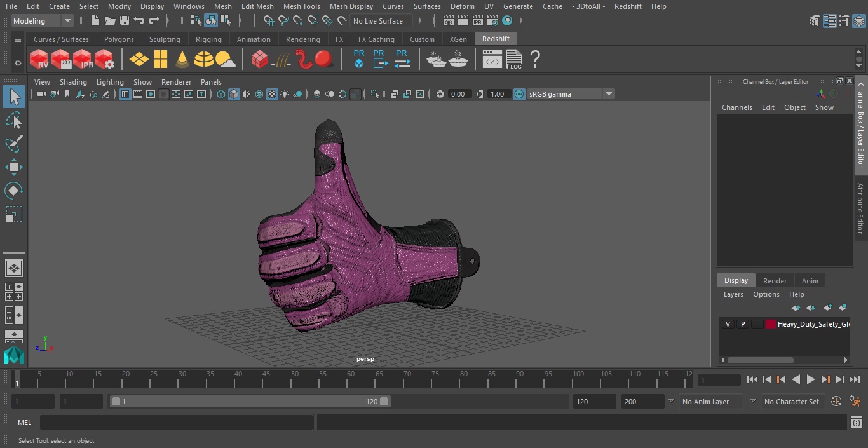Open the script editor icon by command line
868x448 pixels.
(856, 423)
